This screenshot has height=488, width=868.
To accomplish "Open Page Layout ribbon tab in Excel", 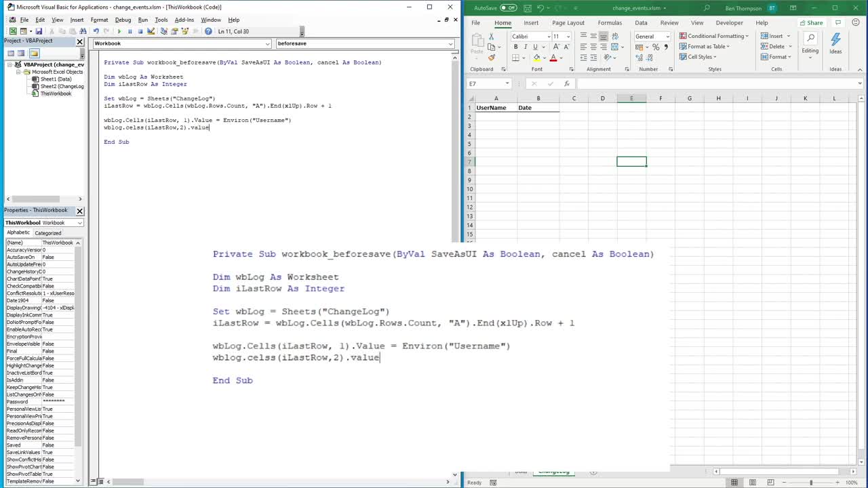I will click(x=568, y=22).
